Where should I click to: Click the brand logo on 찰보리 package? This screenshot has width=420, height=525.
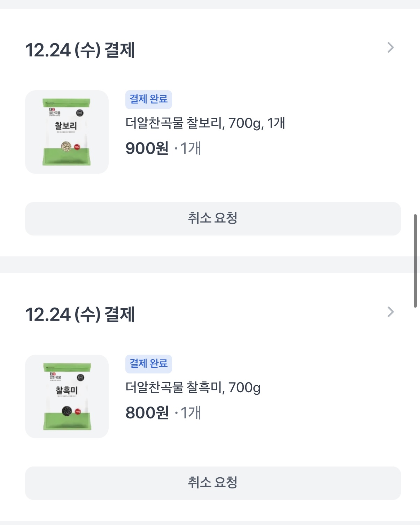click(x=54, y=111)
